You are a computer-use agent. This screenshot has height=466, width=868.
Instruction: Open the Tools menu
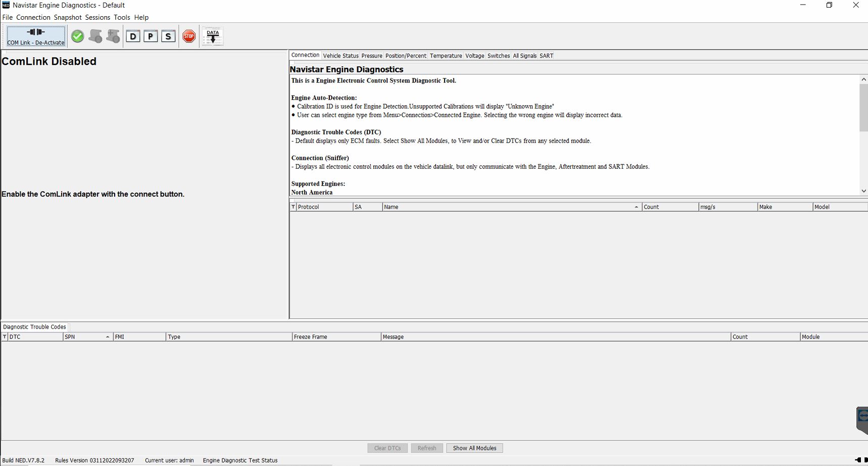pyautogui.click(x=122, y=17)
